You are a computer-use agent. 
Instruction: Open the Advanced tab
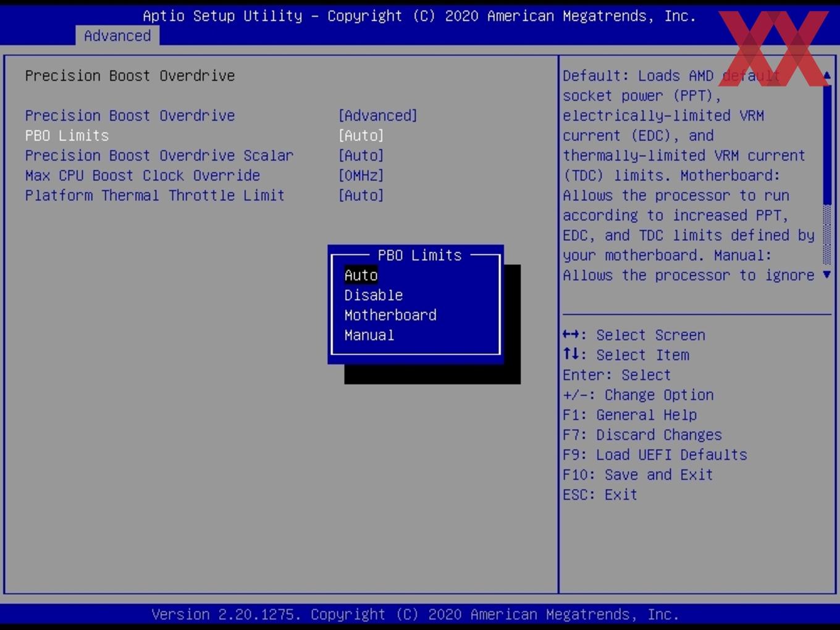[117, 36]
